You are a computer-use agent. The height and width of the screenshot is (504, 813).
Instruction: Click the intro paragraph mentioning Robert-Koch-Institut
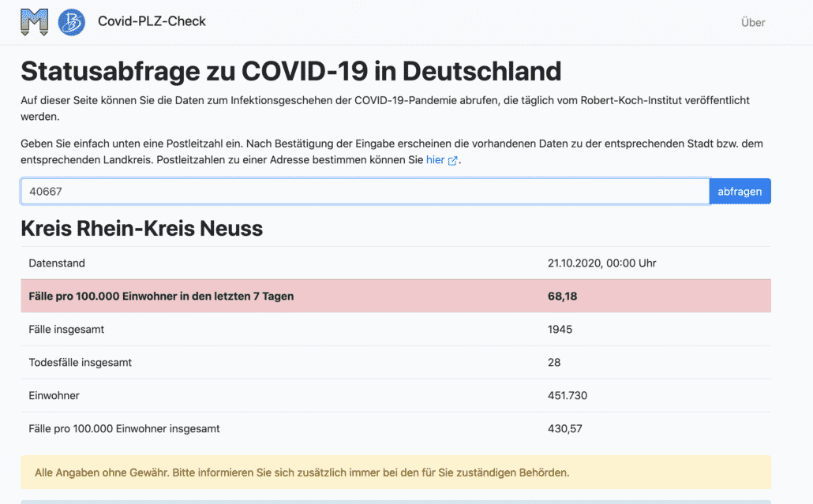(x=384, y=108)
